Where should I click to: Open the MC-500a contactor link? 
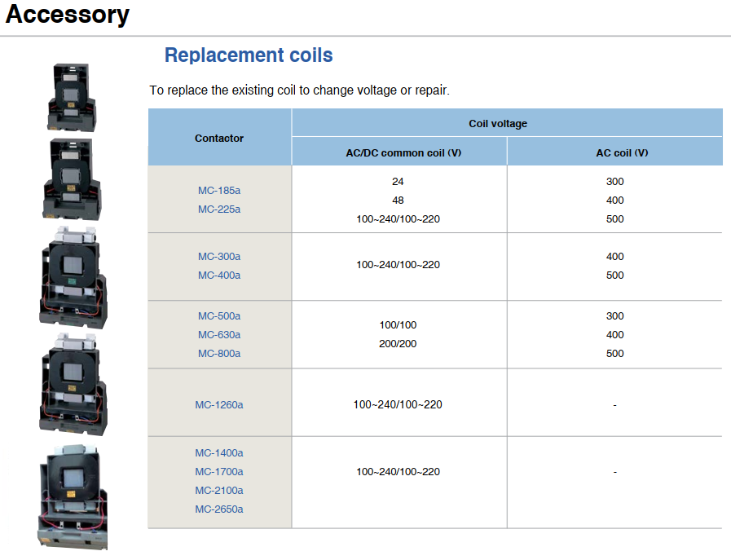tap(219, 316)
